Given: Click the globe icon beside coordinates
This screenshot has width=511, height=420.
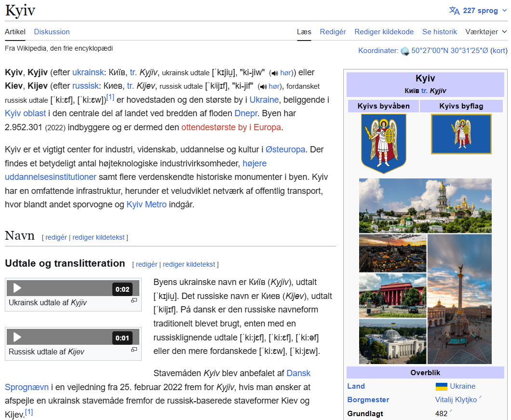Looking at the screenshot, I should pyautogui.click(x=405, y=51).
